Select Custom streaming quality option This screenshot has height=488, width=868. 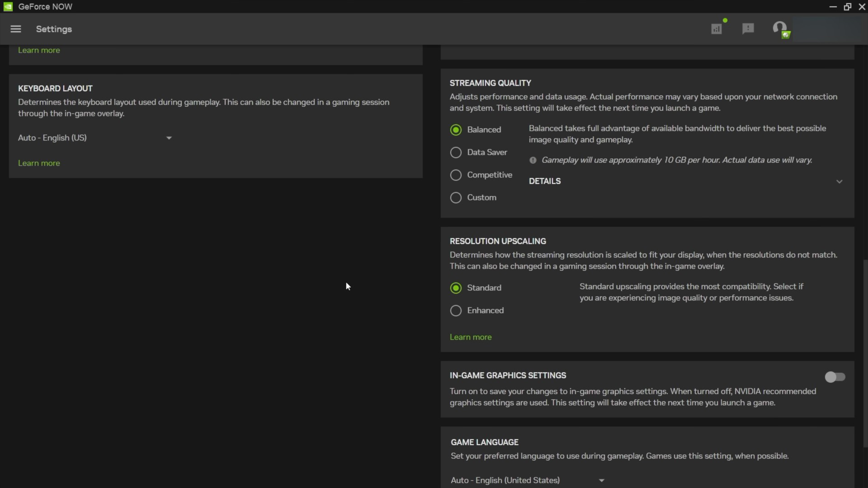tap(456, 197)
